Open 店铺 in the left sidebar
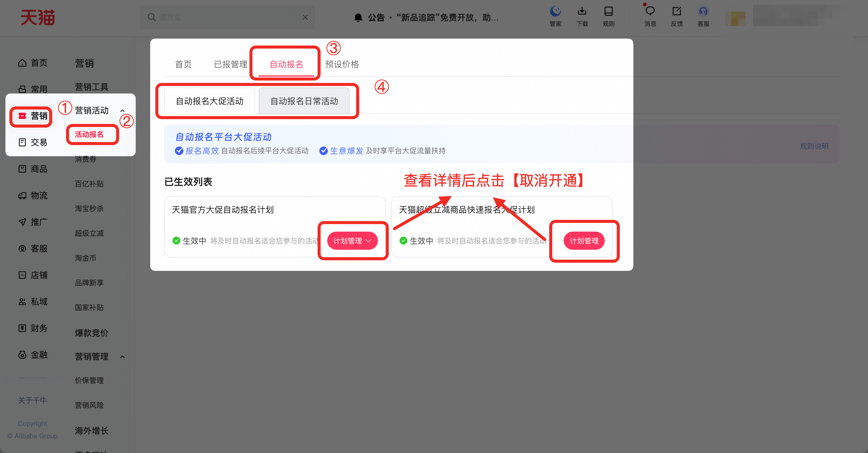 [33, 275]
